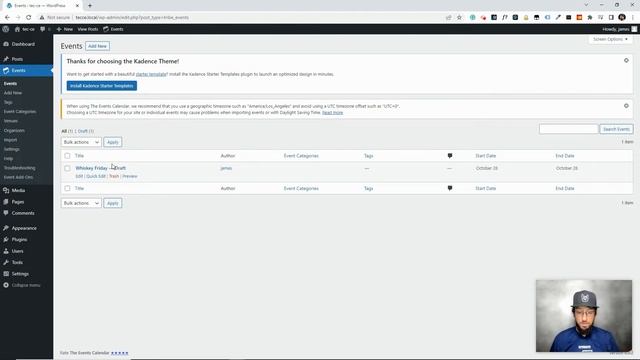Open the top Bulk actions dropdown
The image size is (640, 360).
pos(81,142)
